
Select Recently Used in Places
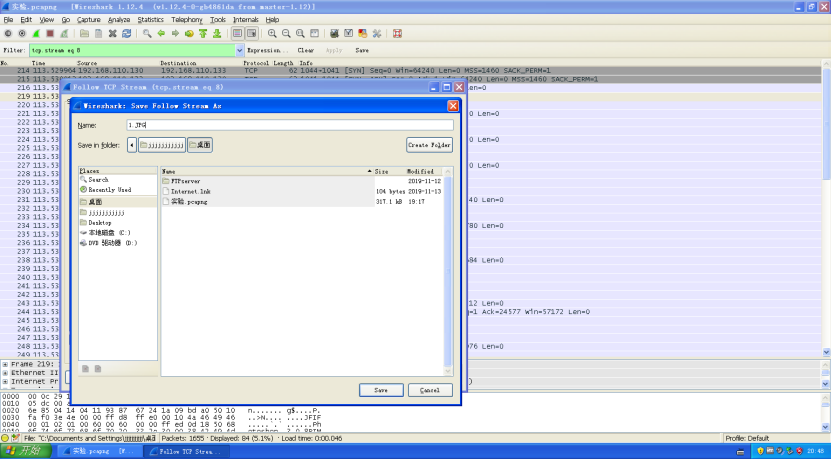[x=118, y=190]
